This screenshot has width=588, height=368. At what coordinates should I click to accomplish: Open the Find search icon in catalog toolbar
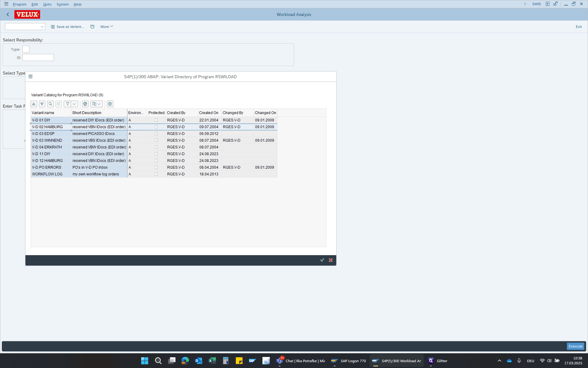tap(50, 104)
